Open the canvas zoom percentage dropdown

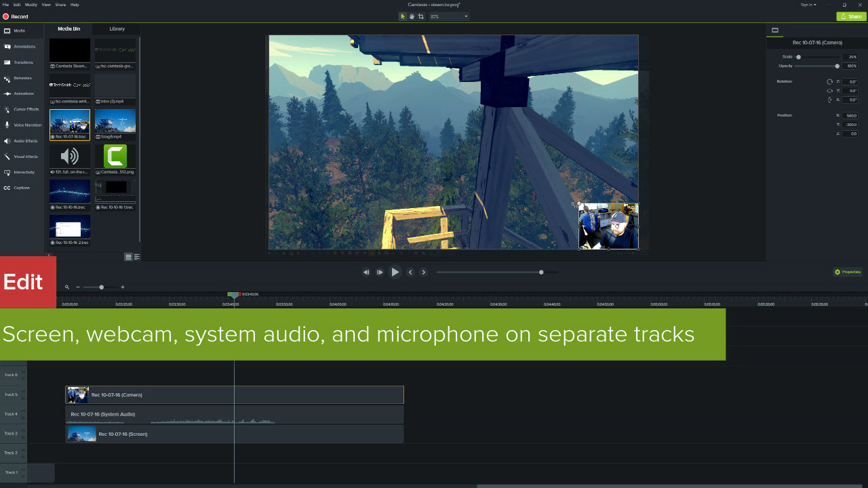[467, 16]
